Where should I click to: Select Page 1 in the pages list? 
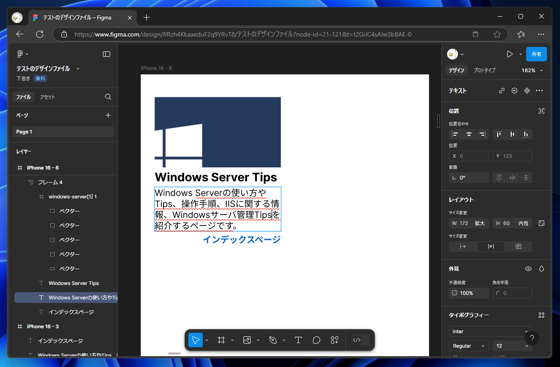[x=63, y=132]
